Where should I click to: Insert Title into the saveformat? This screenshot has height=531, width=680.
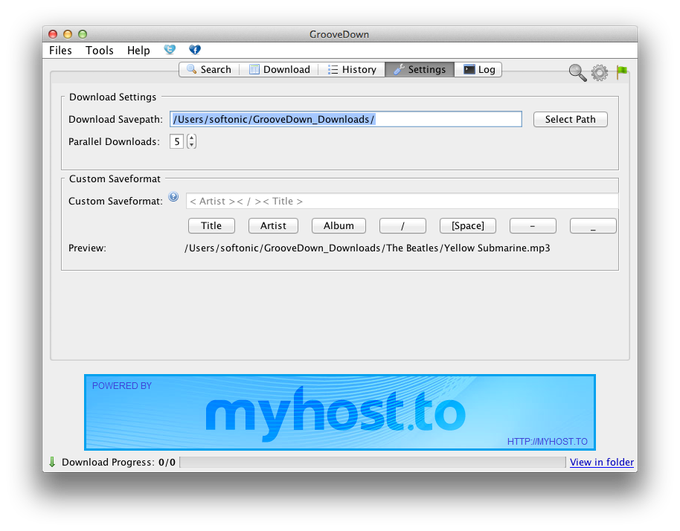point(211,226)
